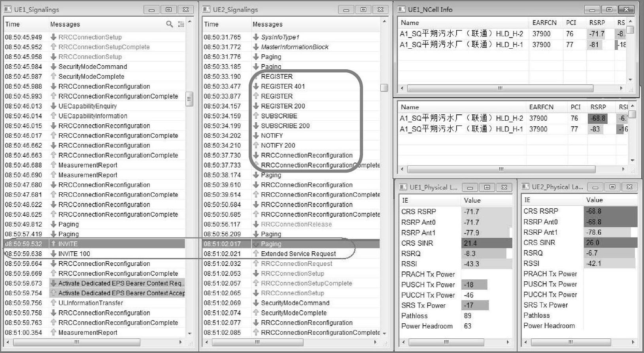Click EARFCN column header in upper NCell table
This screenshot has height=353, width=644.
pyautogui.click(x=544, y=23)
